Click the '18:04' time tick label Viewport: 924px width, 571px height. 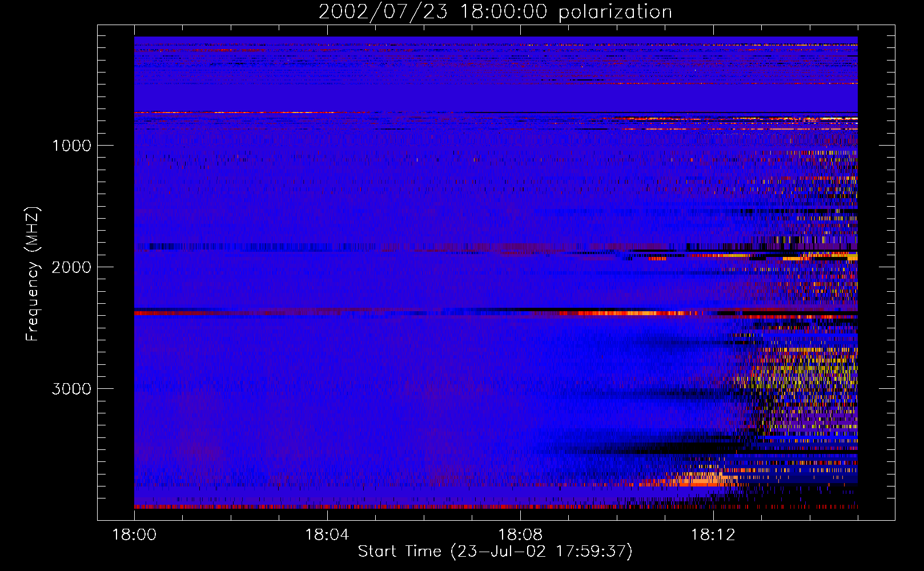tap(327, 535)
